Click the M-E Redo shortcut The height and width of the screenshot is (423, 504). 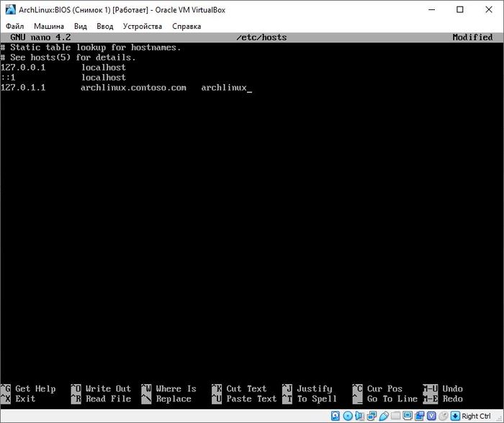443,399
